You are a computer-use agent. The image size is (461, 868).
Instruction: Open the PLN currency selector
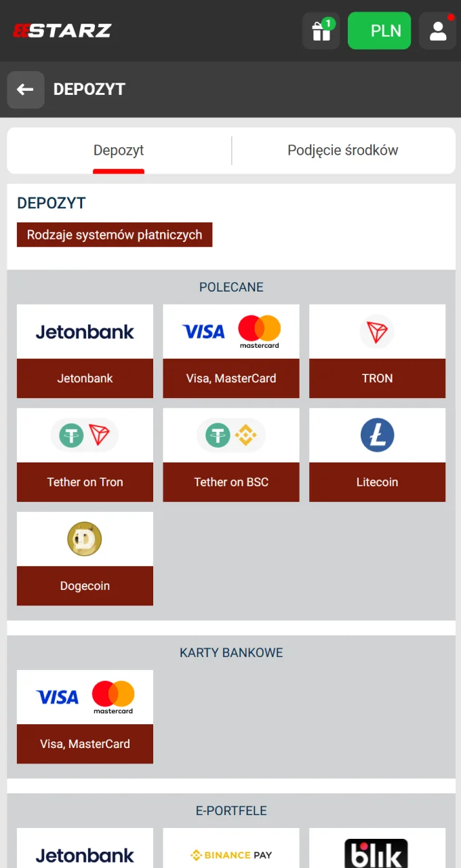(x=379, y=31)
